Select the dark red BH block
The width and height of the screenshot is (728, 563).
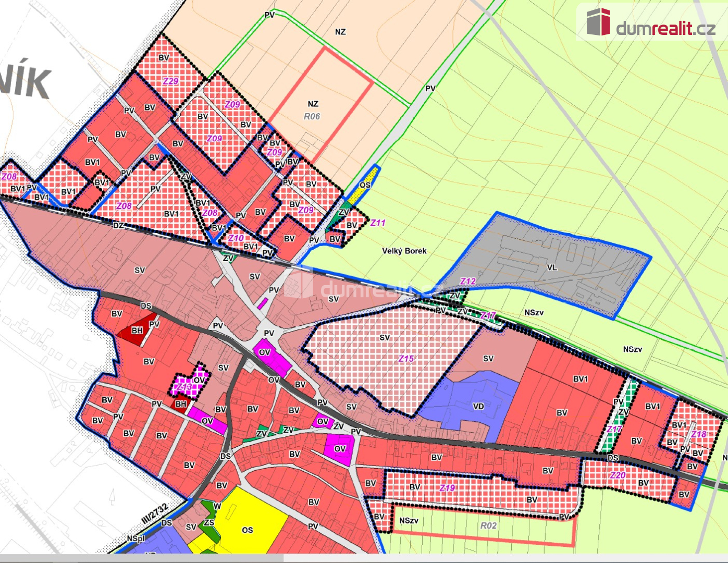point(137,332)
